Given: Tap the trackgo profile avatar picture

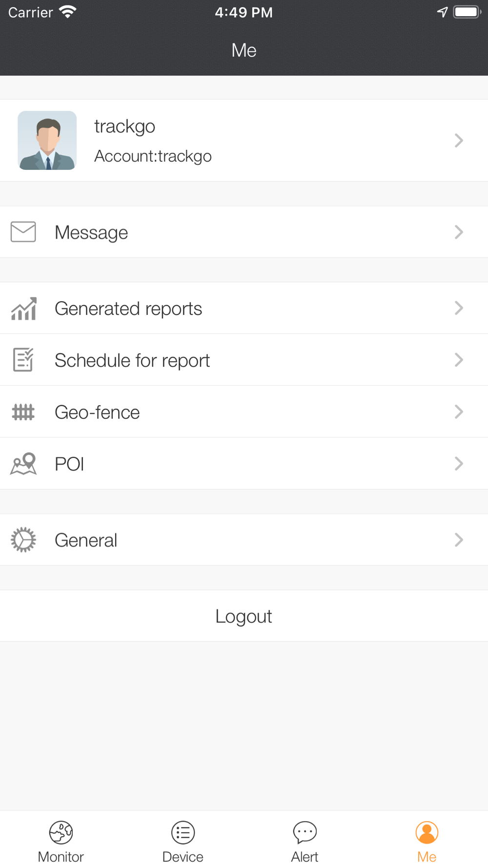Looking at the screenshot, I should click(47, 141).
